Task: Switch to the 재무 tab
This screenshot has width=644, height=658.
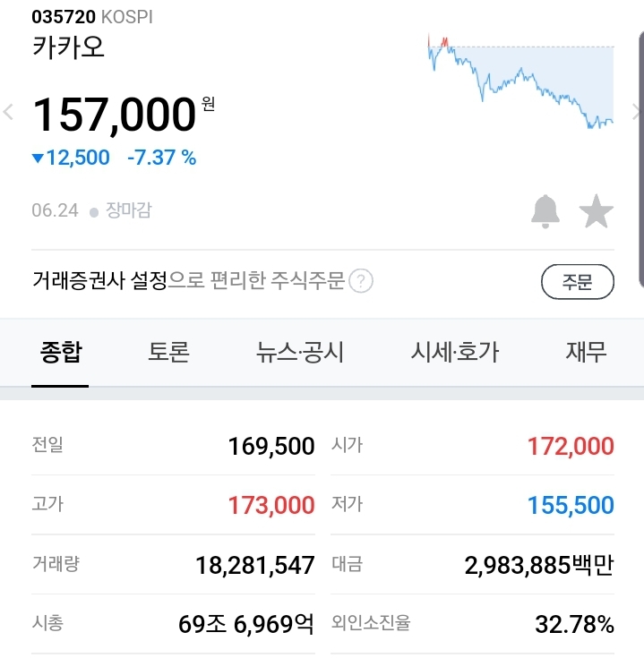Action: point(586,352)
